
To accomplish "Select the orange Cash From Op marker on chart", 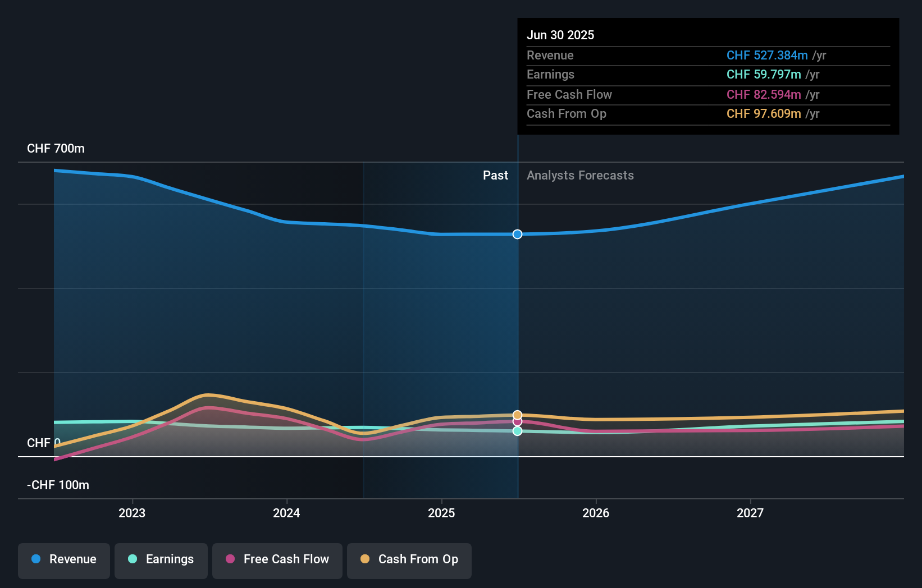I will 517,413.
